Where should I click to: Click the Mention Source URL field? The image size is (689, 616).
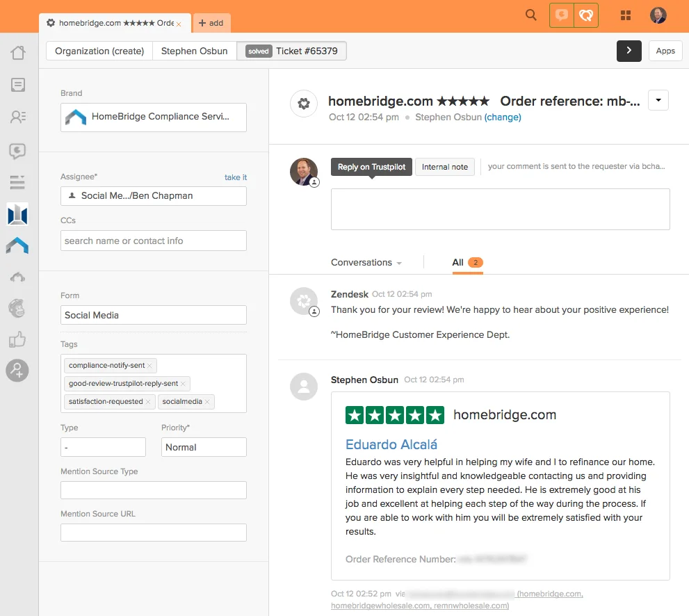click(154, 533)
